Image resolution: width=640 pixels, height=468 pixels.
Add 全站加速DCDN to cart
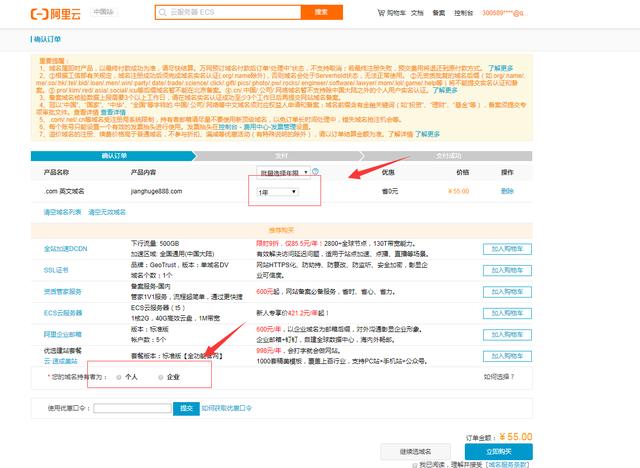tap(507, 249)
